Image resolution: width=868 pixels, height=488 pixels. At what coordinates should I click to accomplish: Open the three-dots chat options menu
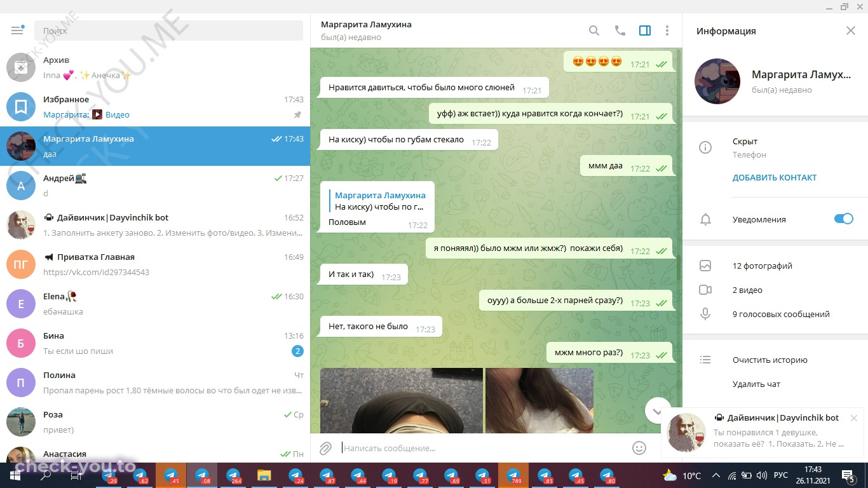667,30
